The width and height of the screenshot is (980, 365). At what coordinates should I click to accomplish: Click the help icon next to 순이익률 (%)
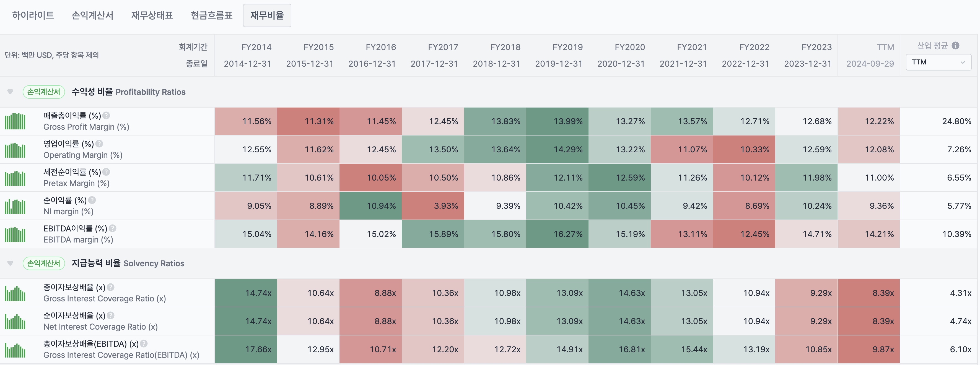[92, 200]
